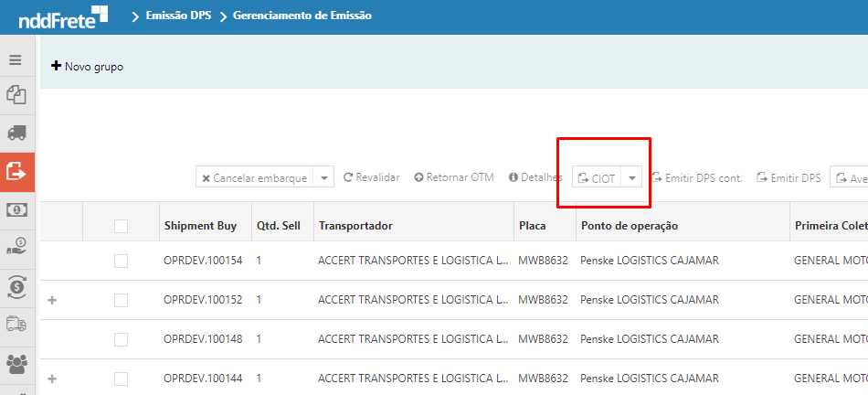Screen dimensions: 868x395
Task: Click the plus icon beside Novo grupo
Action: pyautogui.click(x=56, y=66)
